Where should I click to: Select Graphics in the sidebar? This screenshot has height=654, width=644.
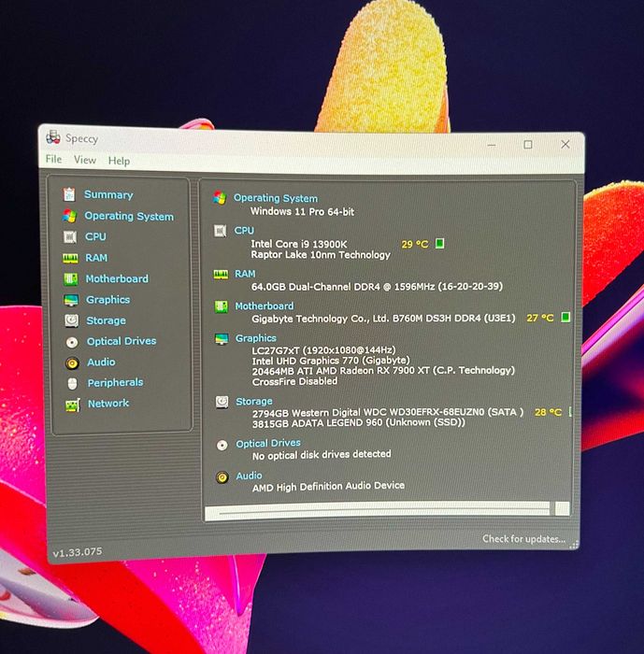107,300
